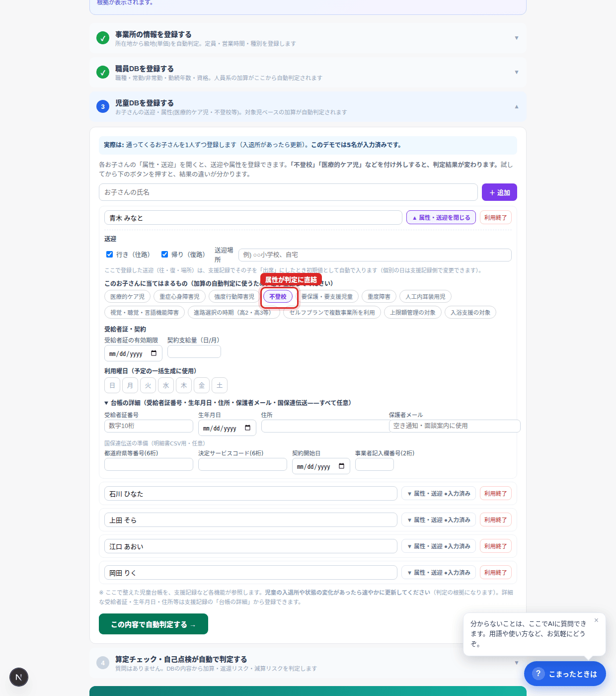Open calendar picker for 生年月日
616x696 pixels.
[248, 428]
